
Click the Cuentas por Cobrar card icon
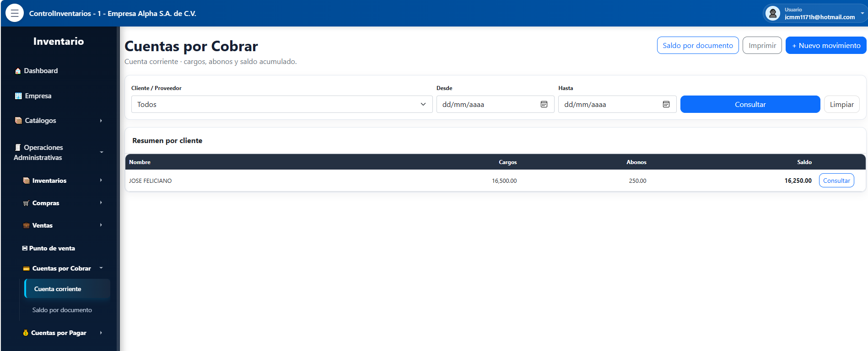[26, 269]
